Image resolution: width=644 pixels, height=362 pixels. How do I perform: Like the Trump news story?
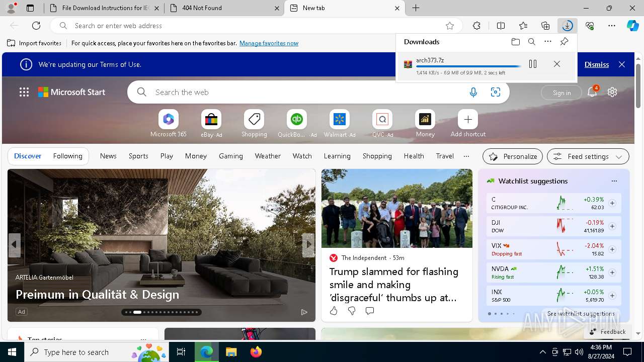click(x=334, y=311)
